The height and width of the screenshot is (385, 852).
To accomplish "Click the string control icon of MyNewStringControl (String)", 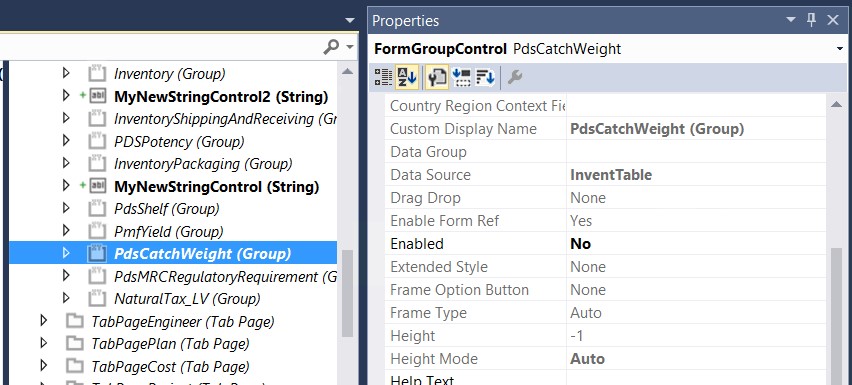I will (x=97, y=186).
